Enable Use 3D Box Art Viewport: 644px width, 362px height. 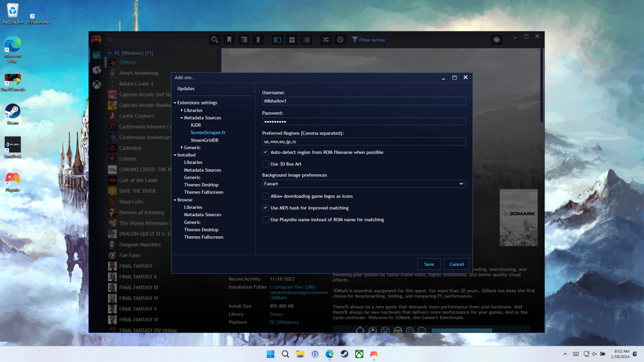(265, 164)
